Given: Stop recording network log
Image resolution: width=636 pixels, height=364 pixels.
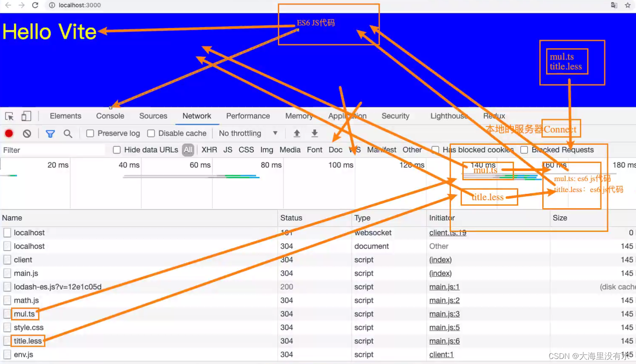Looking at the screenshot, I should coord(9,133).
